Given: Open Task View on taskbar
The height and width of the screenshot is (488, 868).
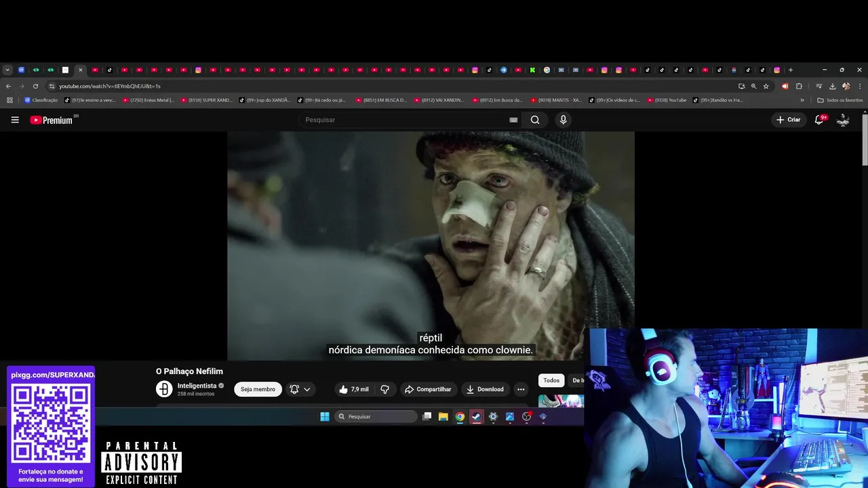Looking at the screenshot, I should 427,417.
